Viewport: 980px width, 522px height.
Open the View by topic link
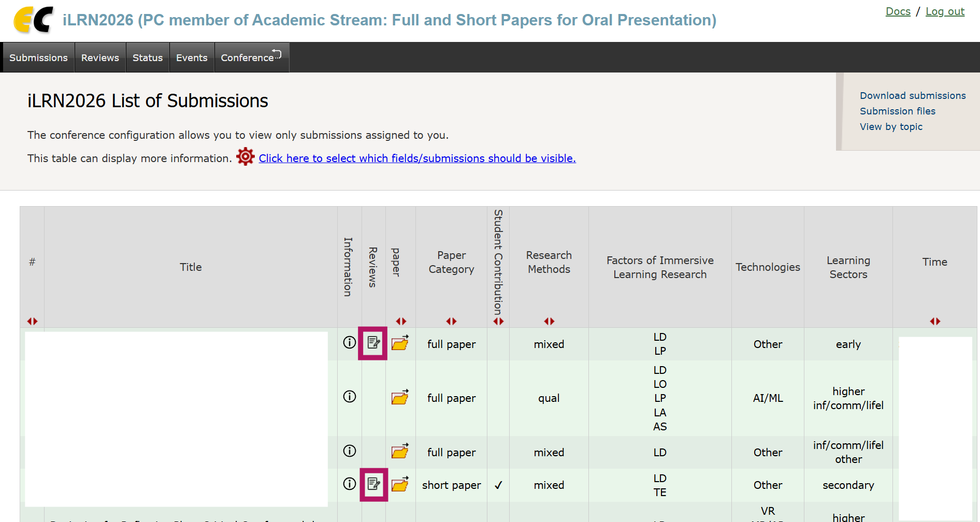(891, 127)
